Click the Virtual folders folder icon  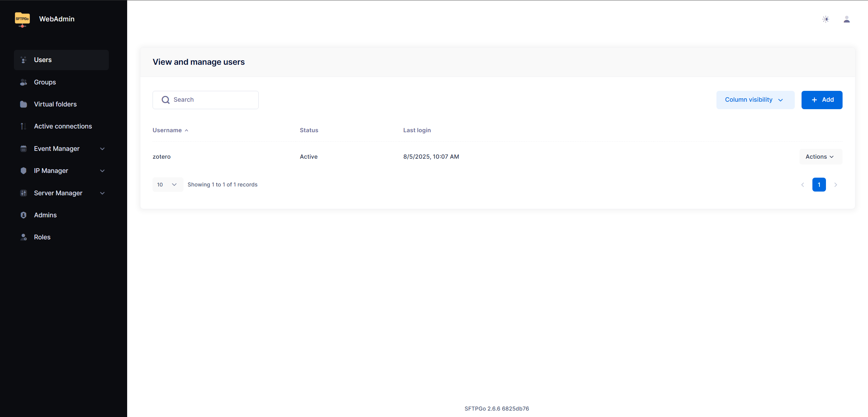point(23,104)
